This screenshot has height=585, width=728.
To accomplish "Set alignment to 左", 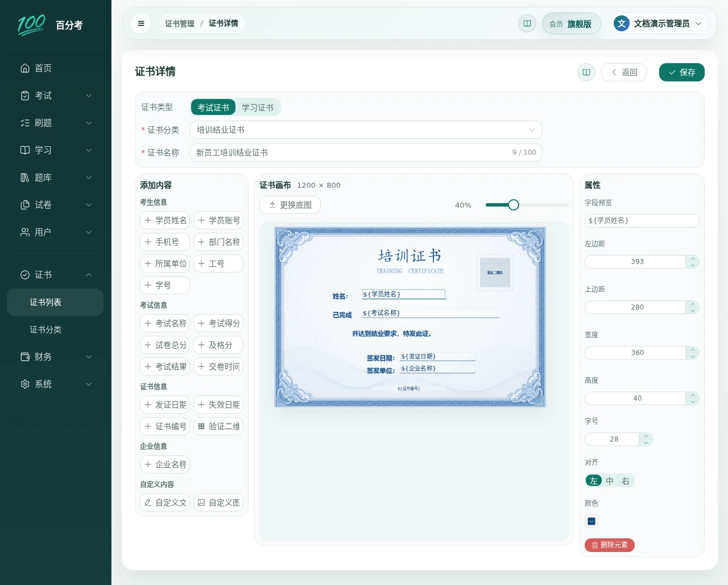I will tap(594, 481).
